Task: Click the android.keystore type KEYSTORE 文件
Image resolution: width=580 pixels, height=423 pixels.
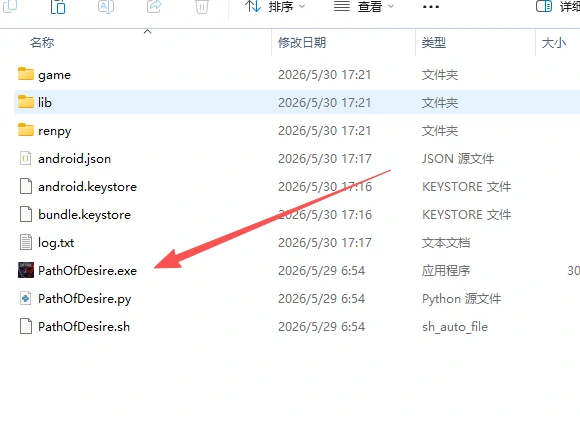Action: [466, 187]
